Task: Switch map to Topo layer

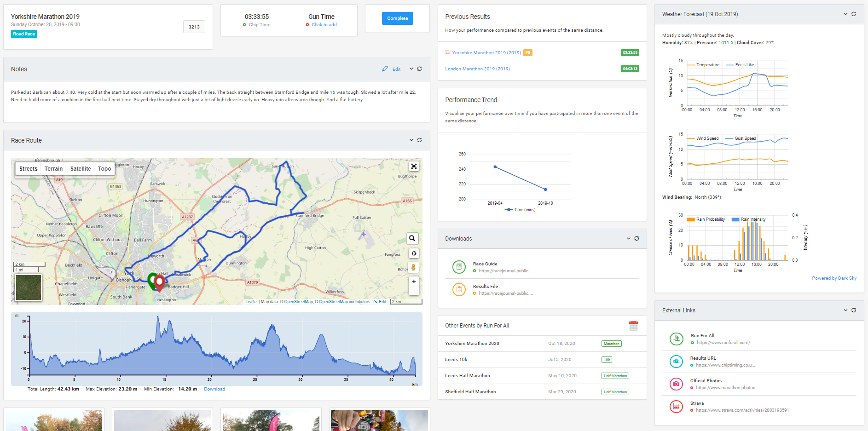Action: point(104,169)
